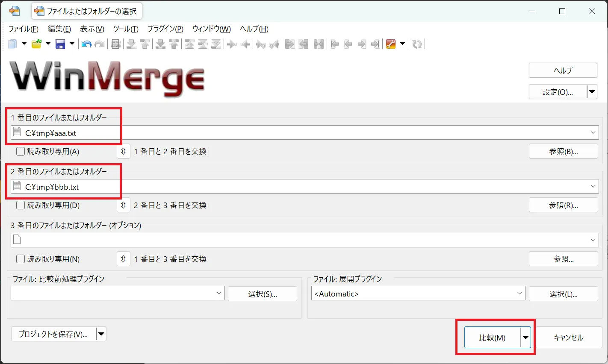608x364 pixels.
Task: Open the Save icon's dropdown arrow
Action: pos(72,44)
